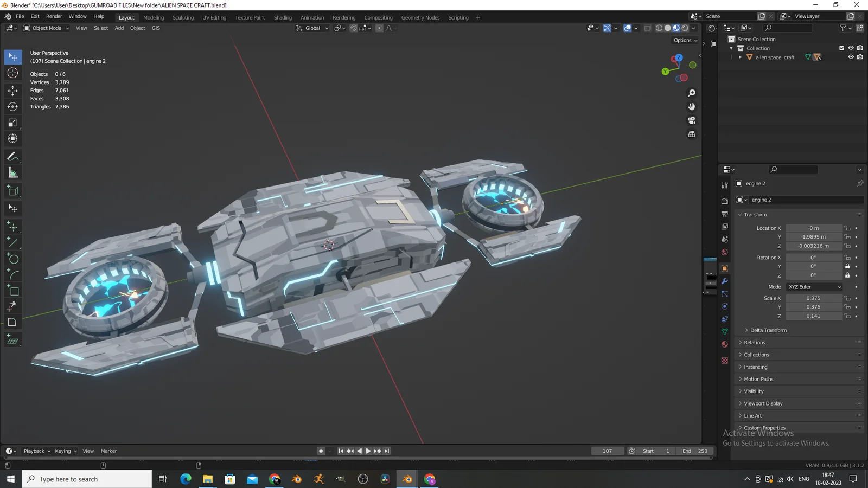Viewport: 868px width, 488px height.
Task: Select the Scale tool
Action: click(x=12, y=123)
